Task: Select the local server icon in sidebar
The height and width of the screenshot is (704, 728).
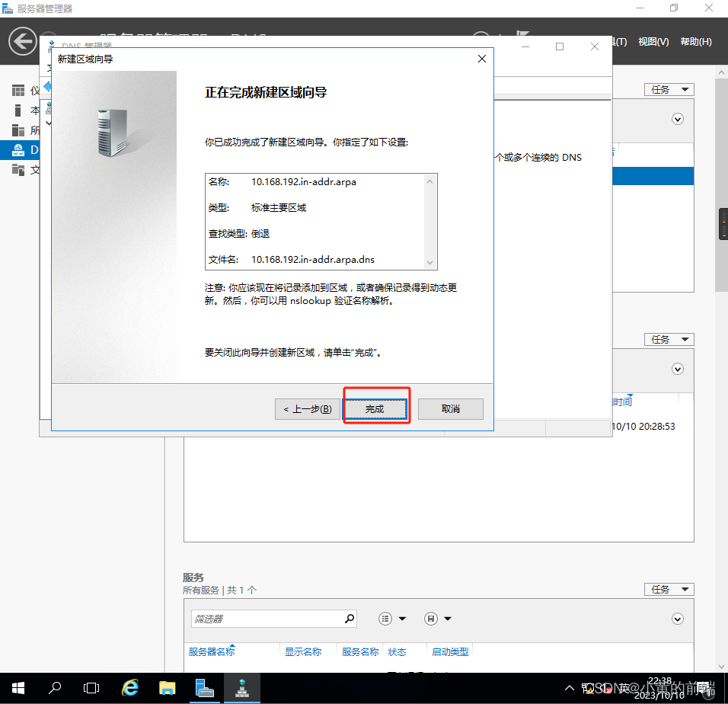Action: (x=18, y=110)
